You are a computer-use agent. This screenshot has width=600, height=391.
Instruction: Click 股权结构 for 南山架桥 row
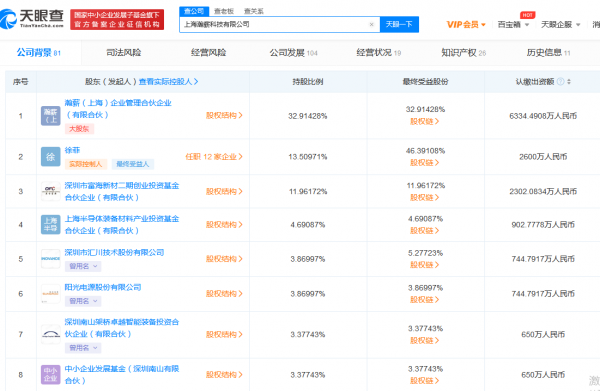point(224,334)
